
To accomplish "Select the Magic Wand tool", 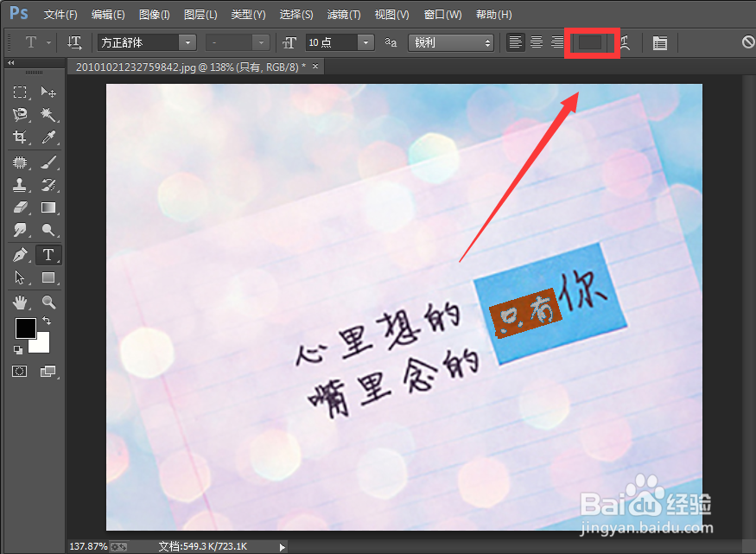I will [x=48, y=114].
